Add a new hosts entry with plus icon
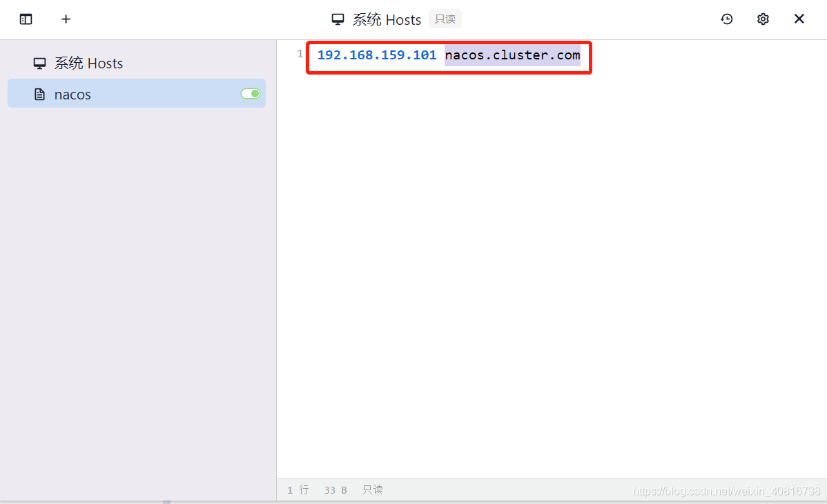The width and height of the screenshot is (827, 504). [66, 19]
